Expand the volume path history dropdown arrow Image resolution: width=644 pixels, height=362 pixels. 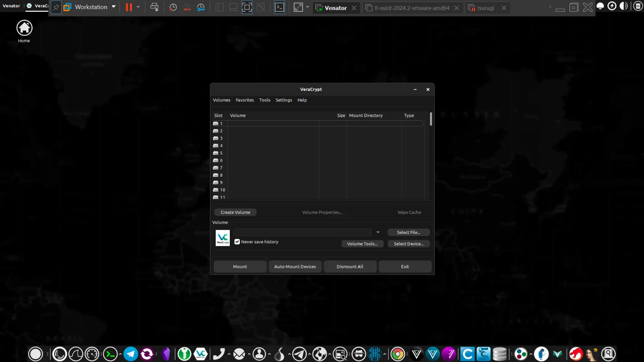[x=378, y=232]
